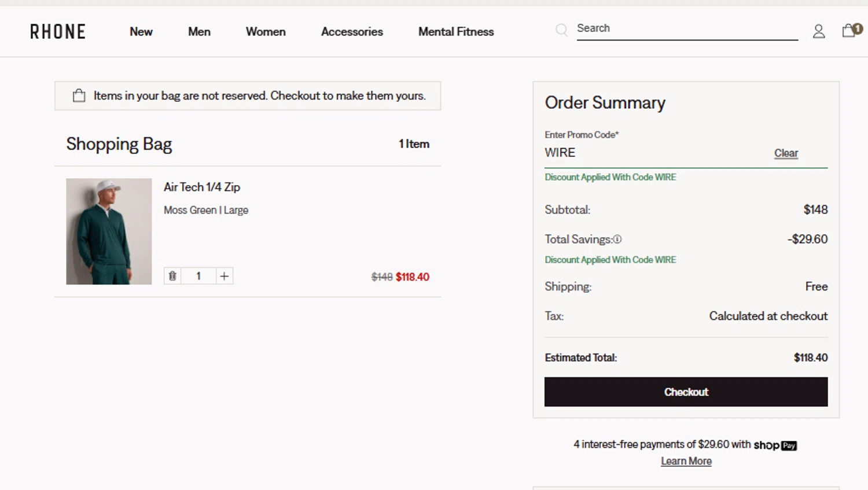Remove item with trash icon
The height and width of the screenshot is (490, 868).
click(172, 276)
